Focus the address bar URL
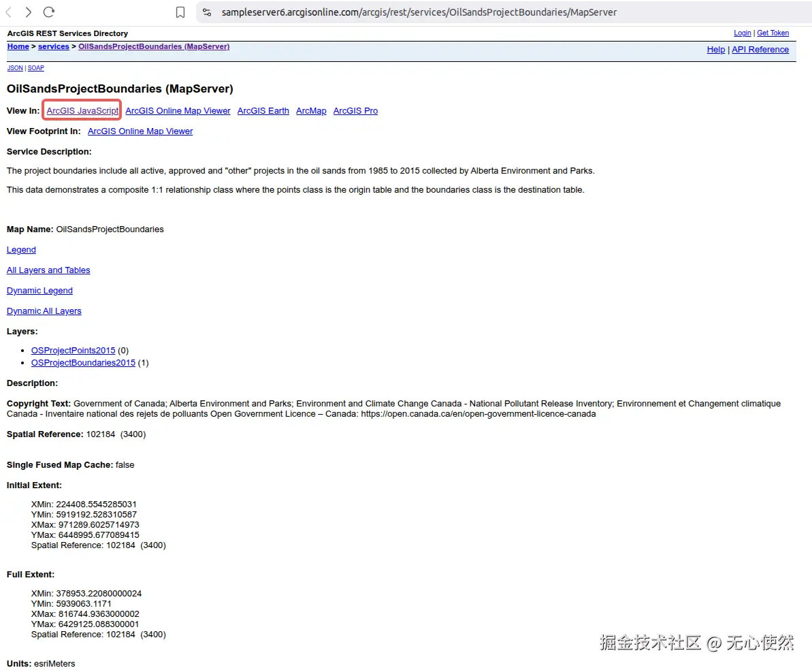Screen dimensions: 812x670 [419, 12]
